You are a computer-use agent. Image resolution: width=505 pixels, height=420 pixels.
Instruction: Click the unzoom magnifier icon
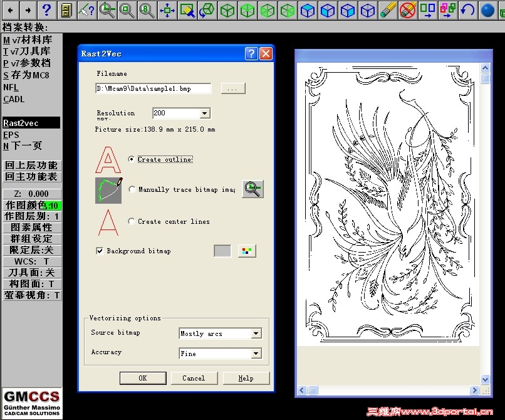[127, 10]
